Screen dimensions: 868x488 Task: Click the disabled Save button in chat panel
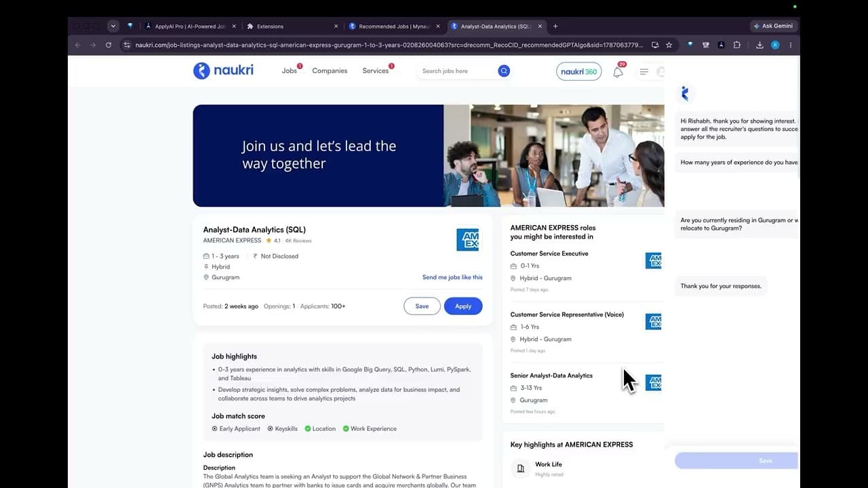point(736,461)
